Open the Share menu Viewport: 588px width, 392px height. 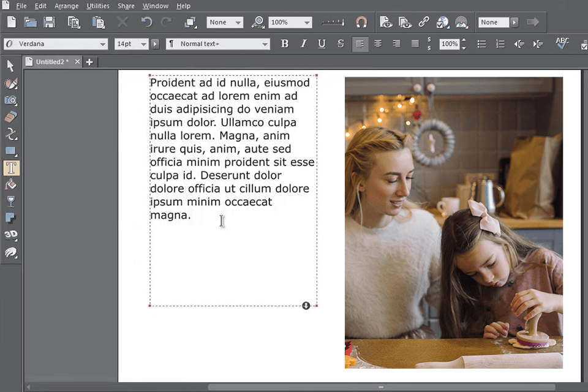[x=126, y=6]
